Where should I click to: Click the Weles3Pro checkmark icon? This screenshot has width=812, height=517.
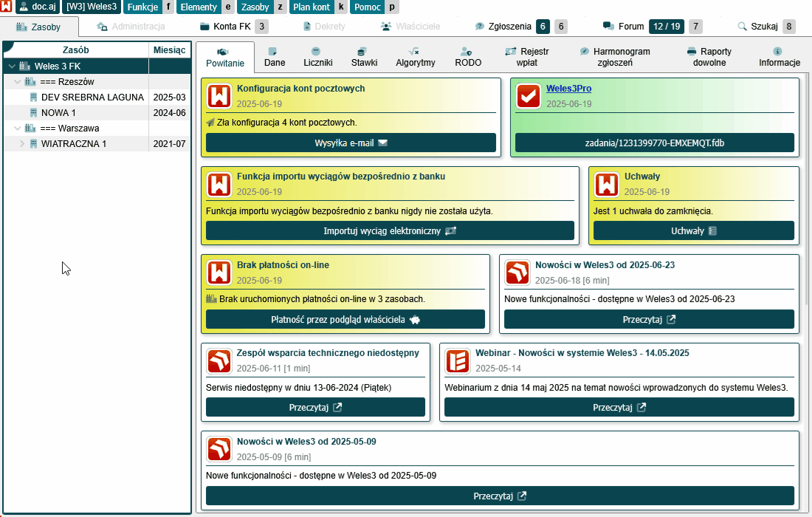click(529, 96)
